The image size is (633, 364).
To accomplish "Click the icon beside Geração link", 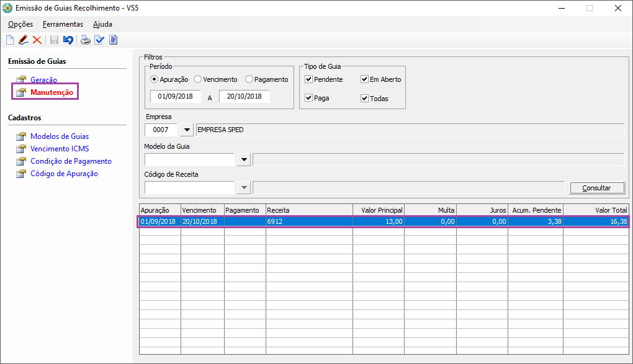I will click(x=21, y=79).
